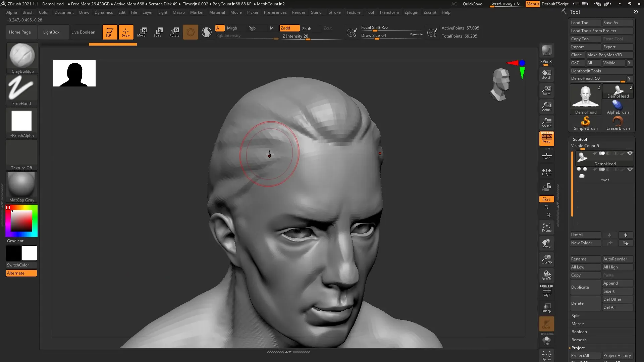Click the Zoom3D navigation icon
644x362 pixels.
[x=546, y=259]
